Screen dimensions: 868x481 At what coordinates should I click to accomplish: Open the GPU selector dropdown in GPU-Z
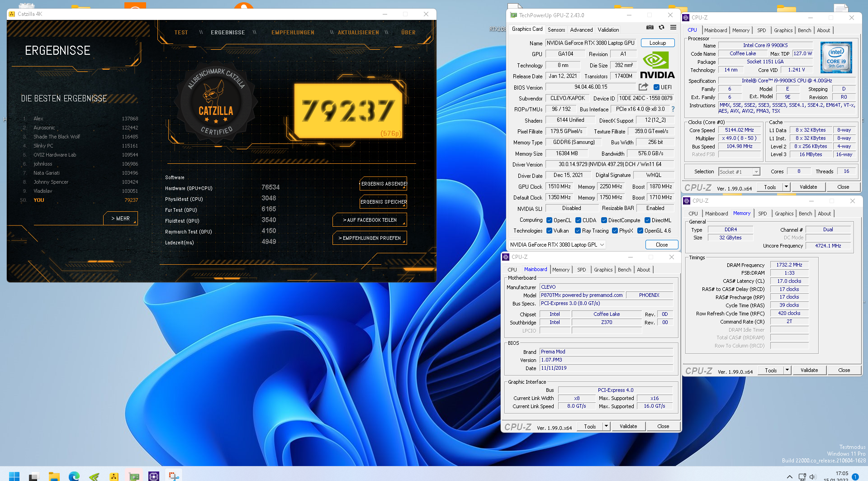click(557, 245)
